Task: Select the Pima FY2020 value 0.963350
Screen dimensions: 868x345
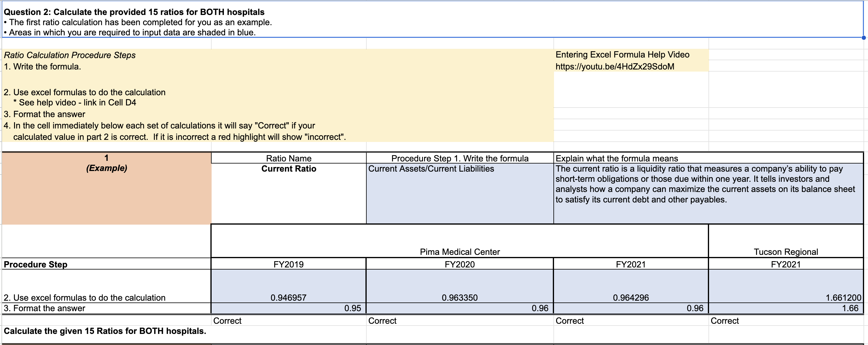Action: (460, 297)
